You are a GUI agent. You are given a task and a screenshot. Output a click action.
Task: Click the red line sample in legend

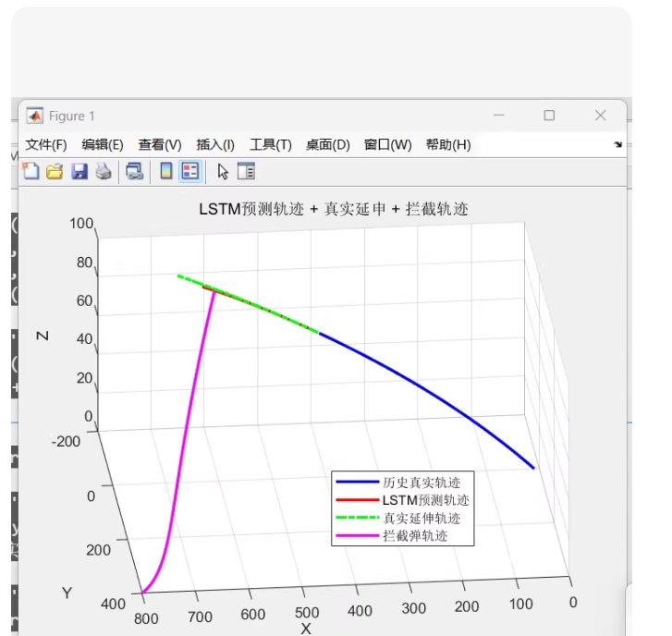pyautogui.click(x=358, y=500)
